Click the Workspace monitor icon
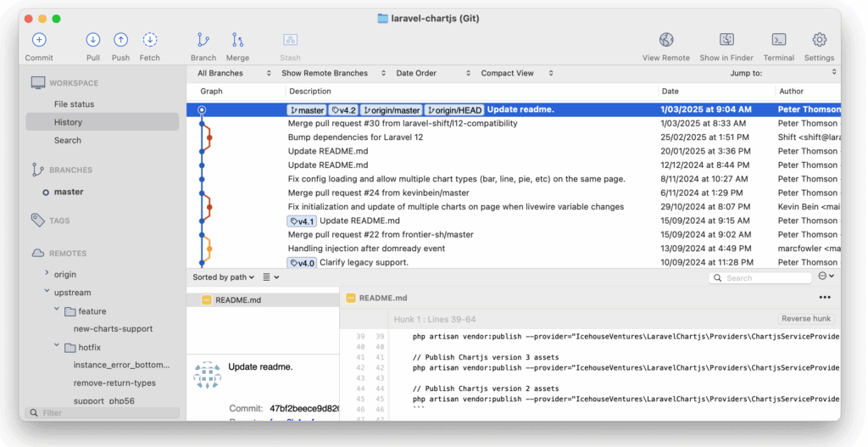Screen dimensions: 868x447 37,83
